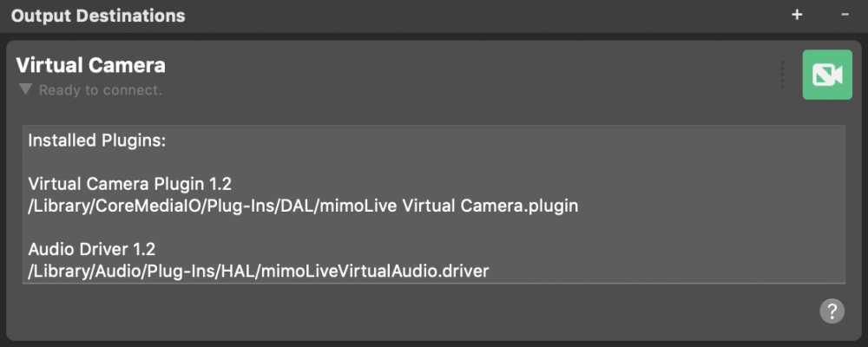
Task: Click the header bar between title and plus
Action: pyautogui.click(x=487, y=16)
